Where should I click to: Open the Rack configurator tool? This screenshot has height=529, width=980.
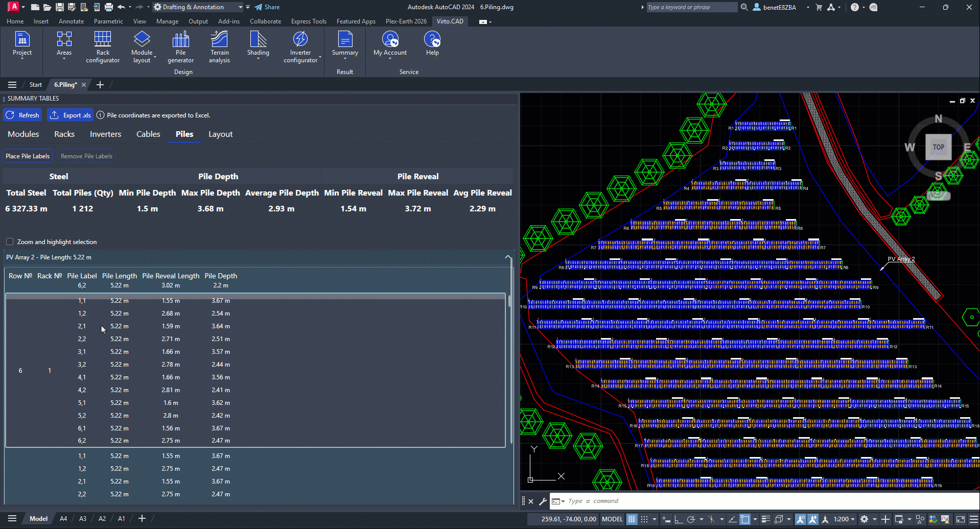click(103, 46)
